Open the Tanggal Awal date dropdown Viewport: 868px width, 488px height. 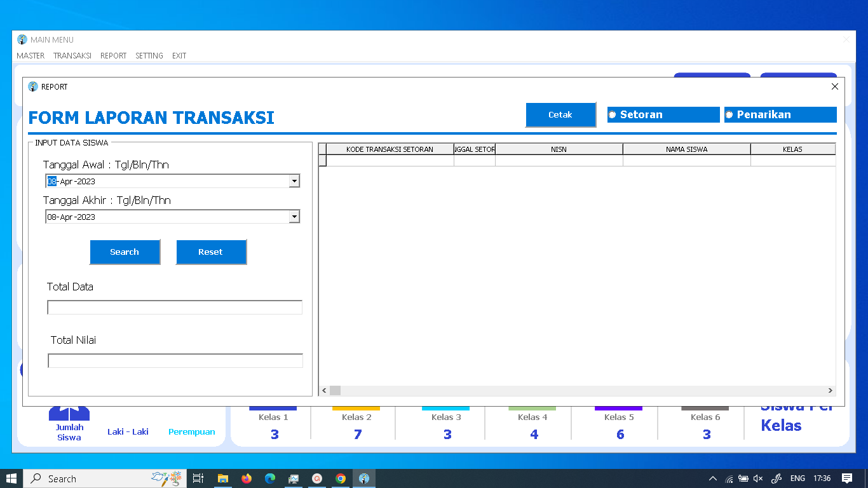(x=294, y=180)
